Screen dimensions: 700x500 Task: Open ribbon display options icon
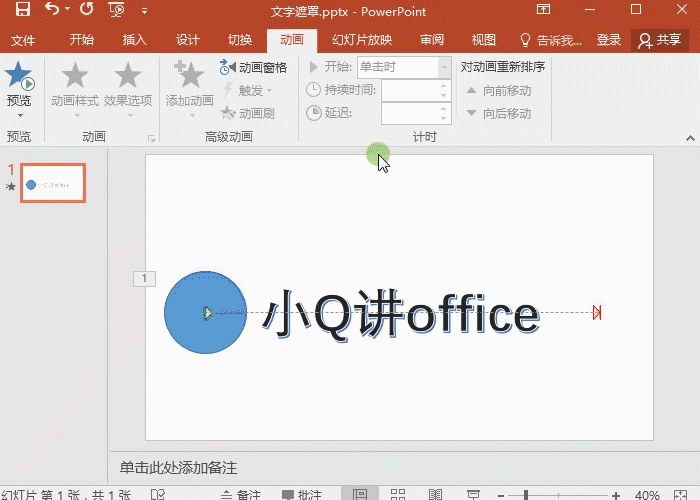(x=543, y=9)
